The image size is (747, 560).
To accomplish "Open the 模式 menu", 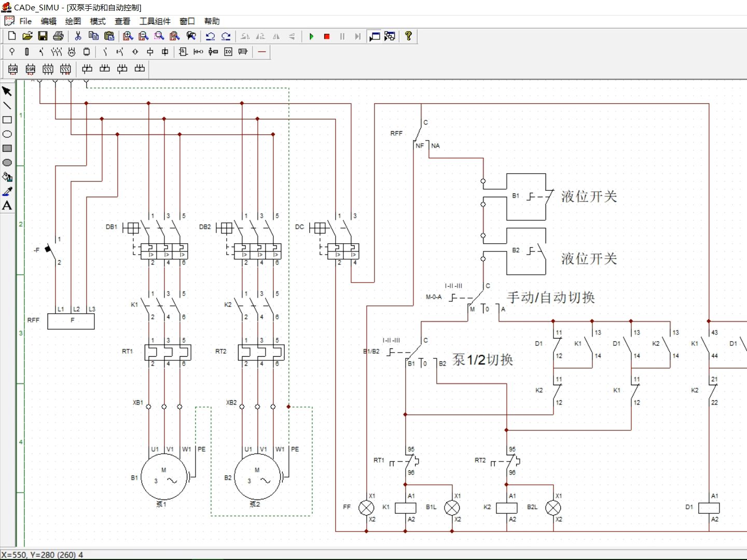I will (x=96, y=21).
